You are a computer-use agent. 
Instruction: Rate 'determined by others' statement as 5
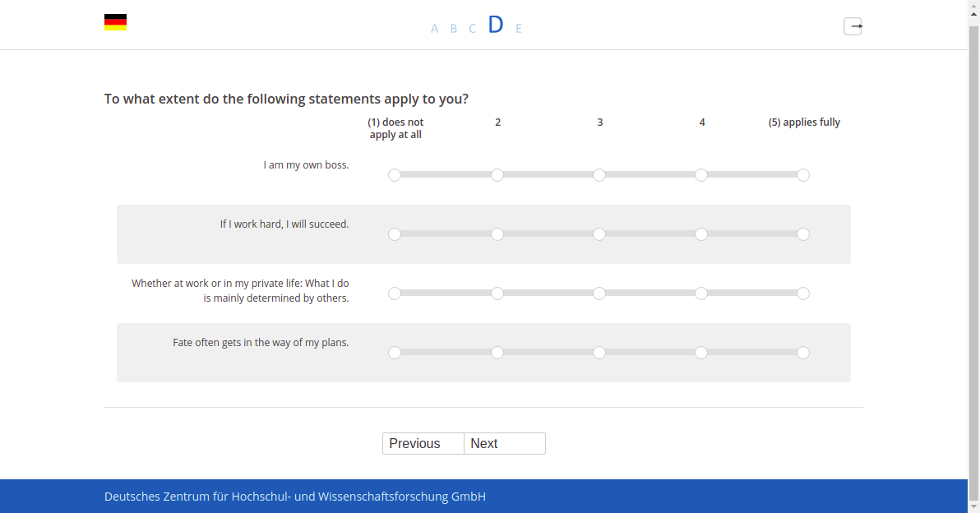coord(803,293)
